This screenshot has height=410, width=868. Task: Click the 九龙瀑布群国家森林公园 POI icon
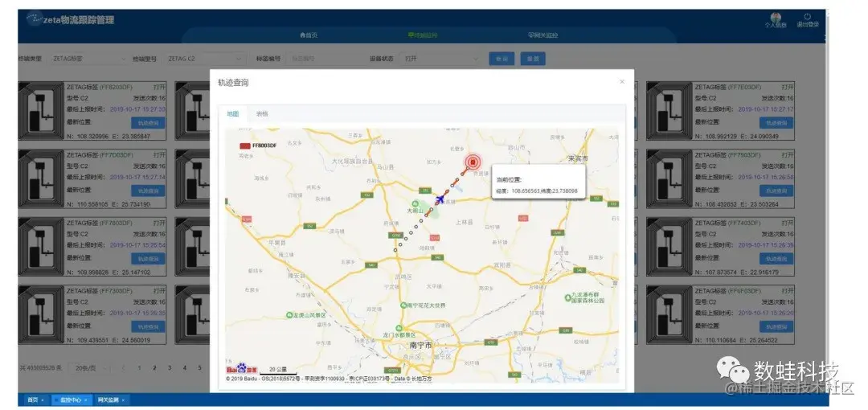point(567,297)
